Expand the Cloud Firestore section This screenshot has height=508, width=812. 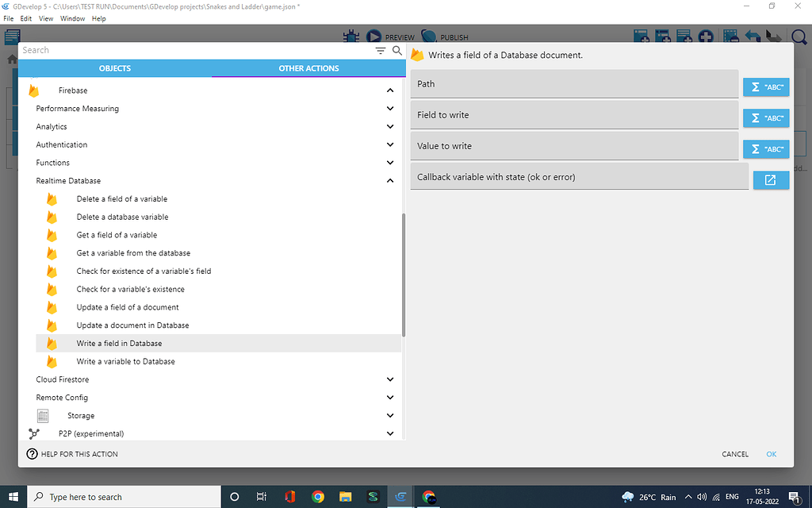pos(390,380)
